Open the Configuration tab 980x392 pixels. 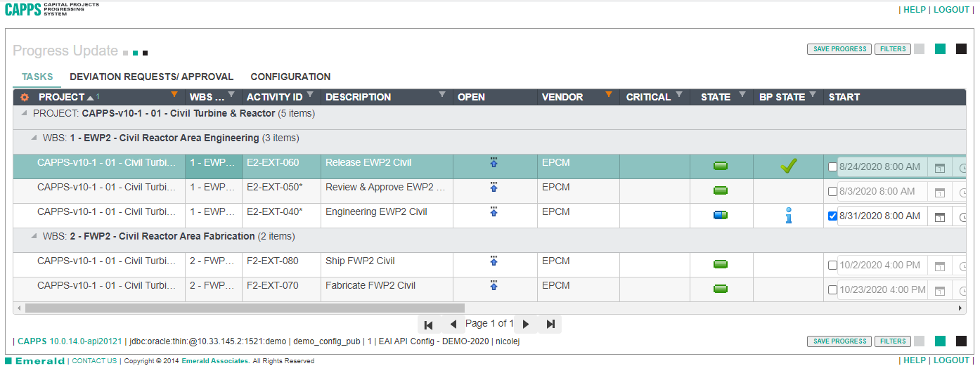tap(290, 77)
